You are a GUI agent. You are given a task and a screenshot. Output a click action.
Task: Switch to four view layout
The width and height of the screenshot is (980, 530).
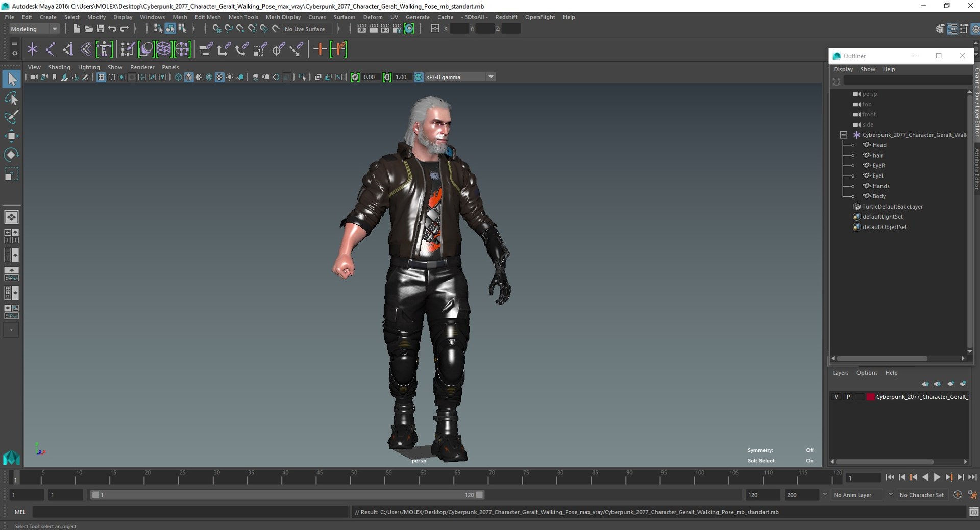pos(11,236)
